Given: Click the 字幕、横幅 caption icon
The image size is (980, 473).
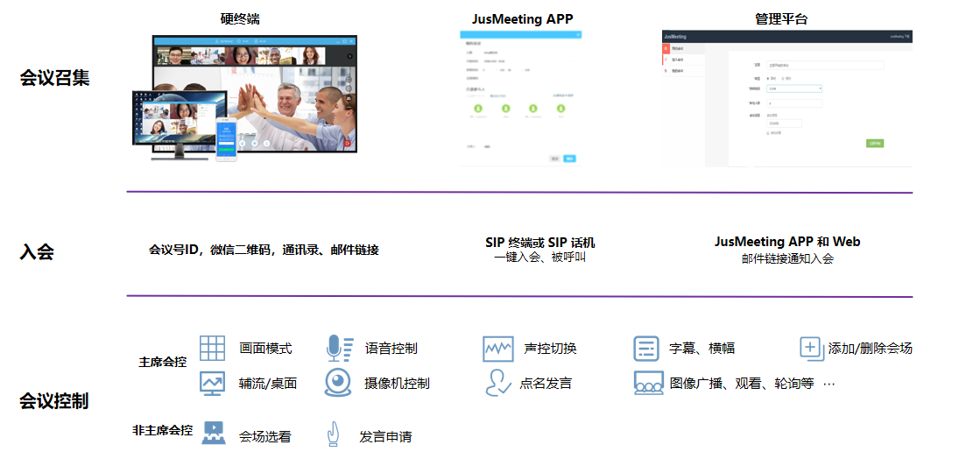Looking at the screenshot, I should [646, 348].
